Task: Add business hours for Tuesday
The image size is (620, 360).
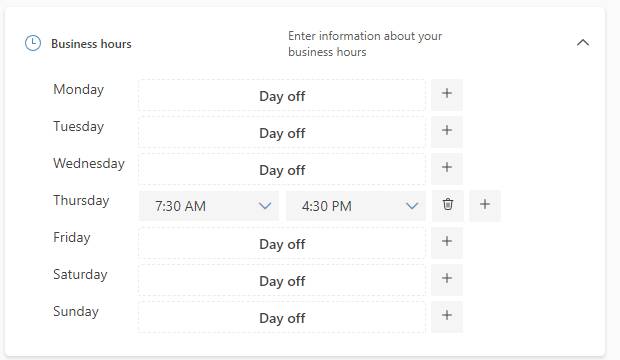Action: tap(447, 132)
